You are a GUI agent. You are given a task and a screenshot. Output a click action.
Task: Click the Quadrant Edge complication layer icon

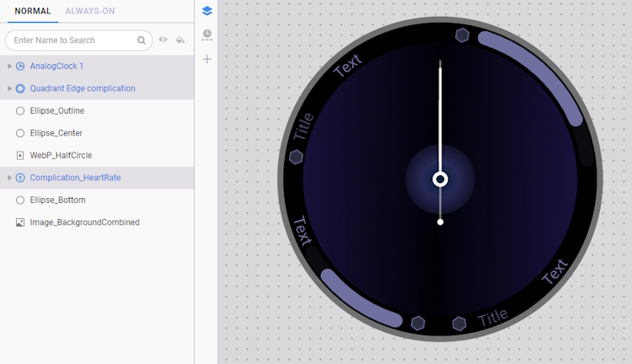coord(20,88)
